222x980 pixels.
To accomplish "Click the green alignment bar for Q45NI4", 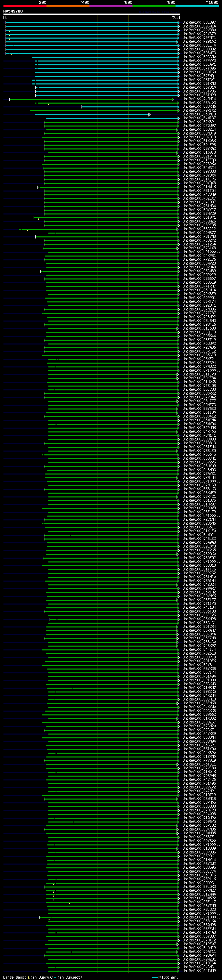I will (92, 99).
